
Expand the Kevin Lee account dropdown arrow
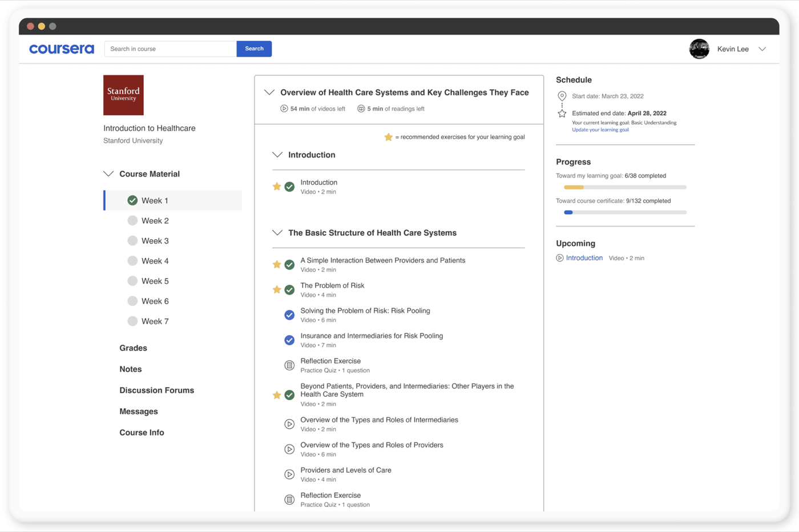click(762, 49)
